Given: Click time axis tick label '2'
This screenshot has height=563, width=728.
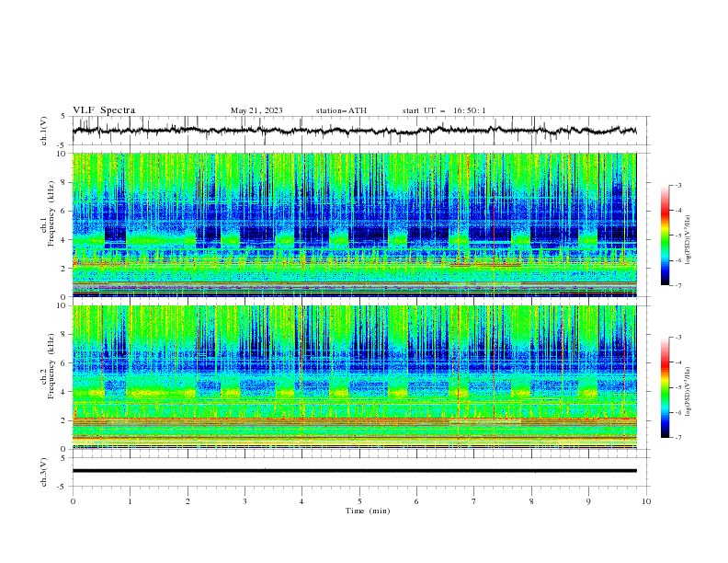Looking at the screenshot, I should (188, 501).
